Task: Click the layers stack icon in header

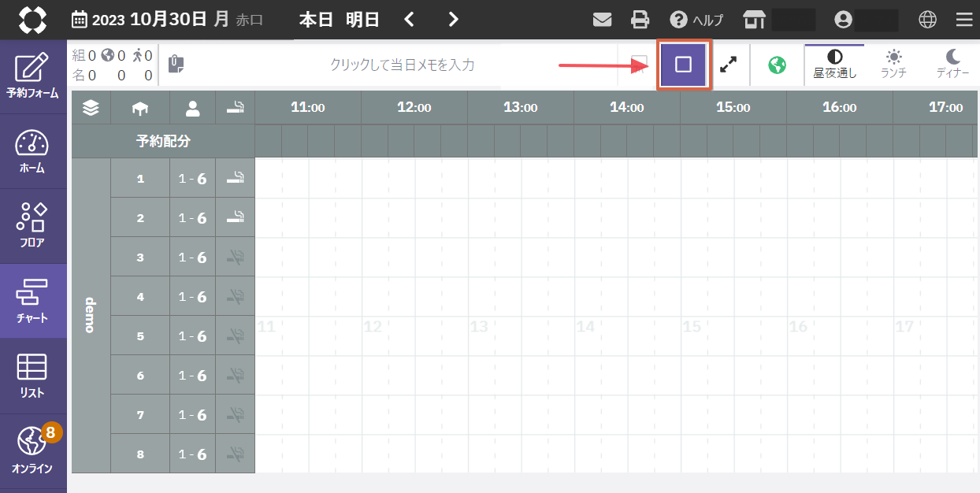Action: coord(91,109)
